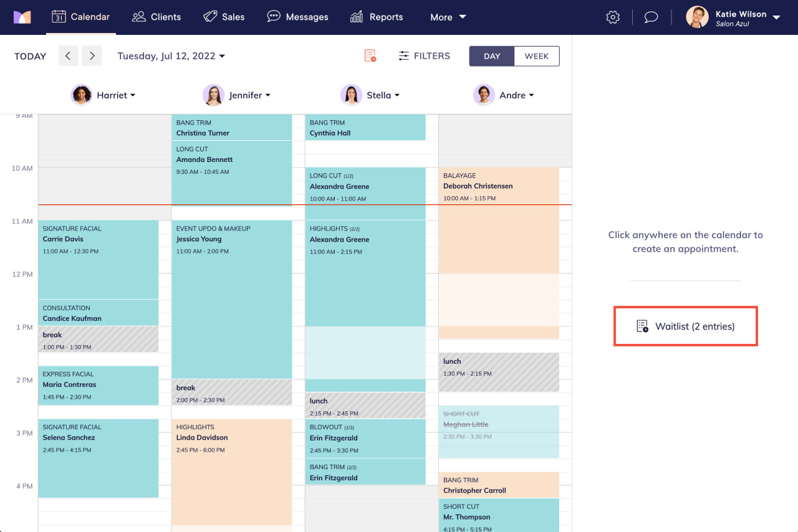Click the Mangomint logo
Viewport: 798px width, 532px height.
(x=22, y=17)
